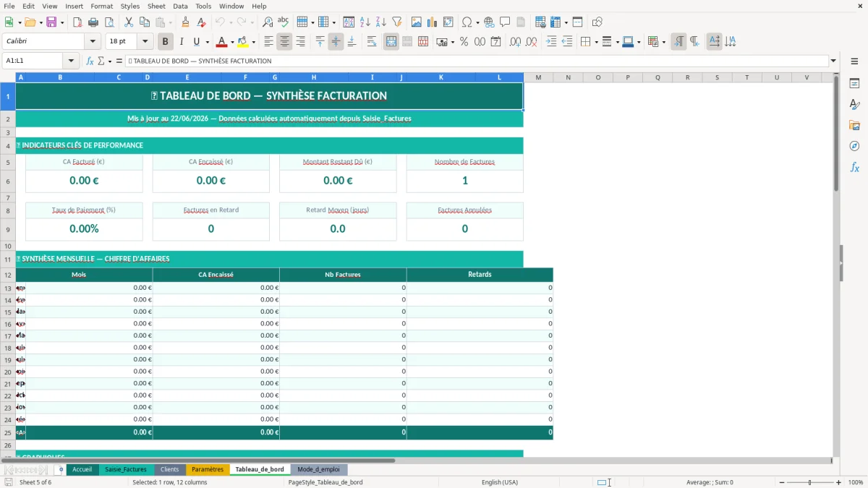
Task: Open the Tools menu
Action: 203,6
